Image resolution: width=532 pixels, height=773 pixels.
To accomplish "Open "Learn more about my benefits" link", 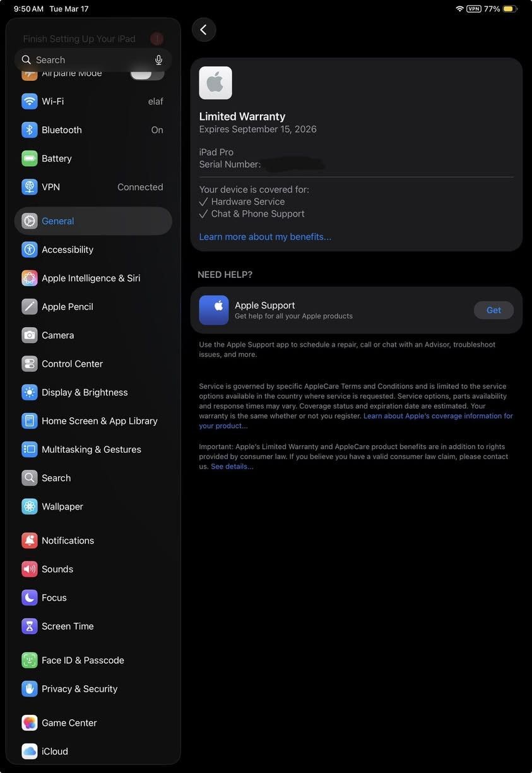I will [x=265, y=237].
